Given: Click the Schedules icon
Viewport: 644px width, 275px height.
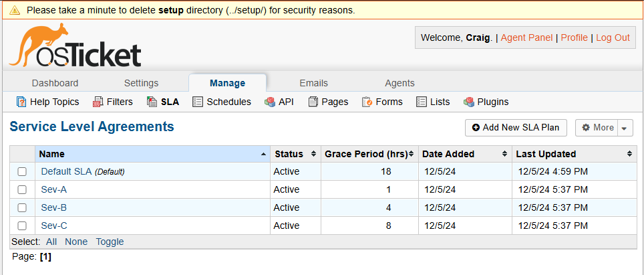Looking at the screenshot, I should coord(197,102).
